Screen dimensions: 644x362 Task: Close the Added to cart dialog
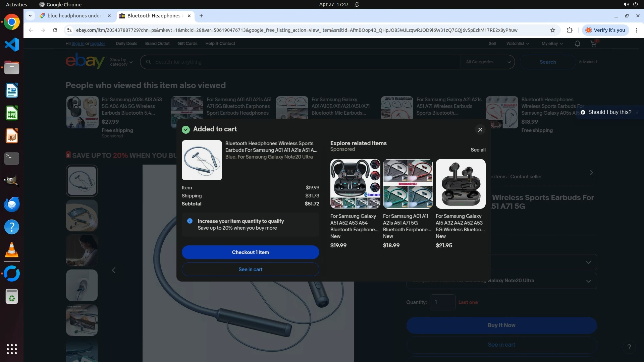pos(480,130)
